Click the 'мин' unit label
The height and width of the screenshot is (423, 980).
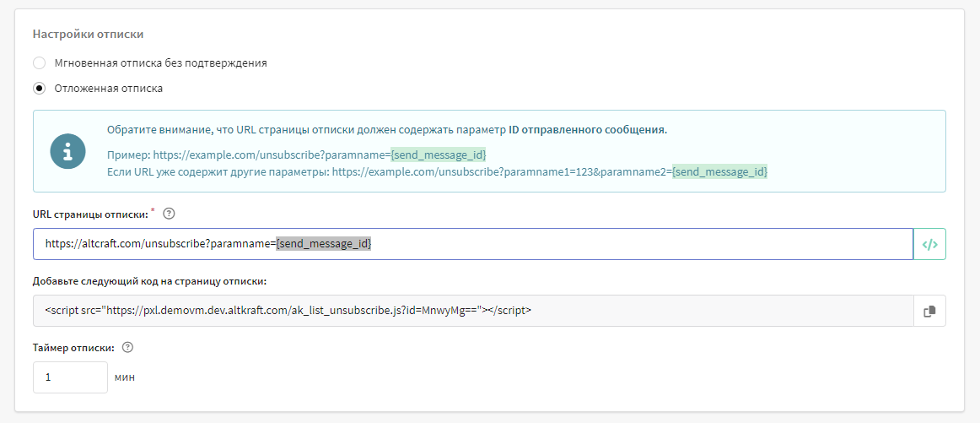coord(125,377)
